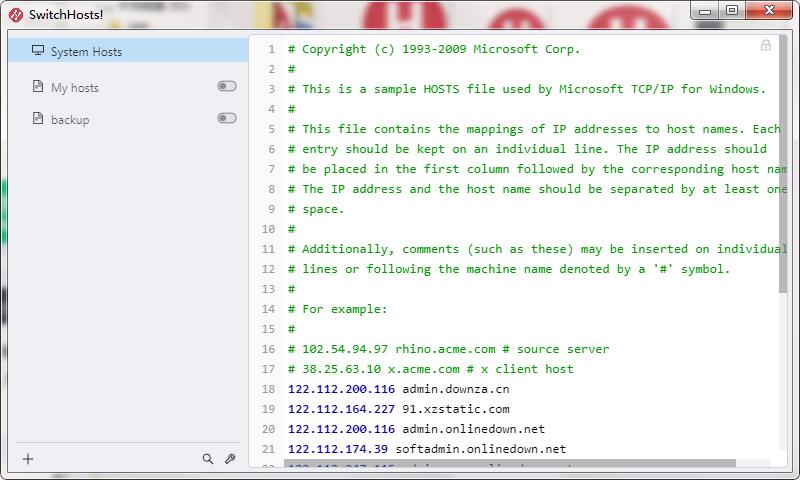This screenshot has width=800, height=480.
Task: Select the My hosts entry label
Action: pyautogui.click(x=75, y=88)
